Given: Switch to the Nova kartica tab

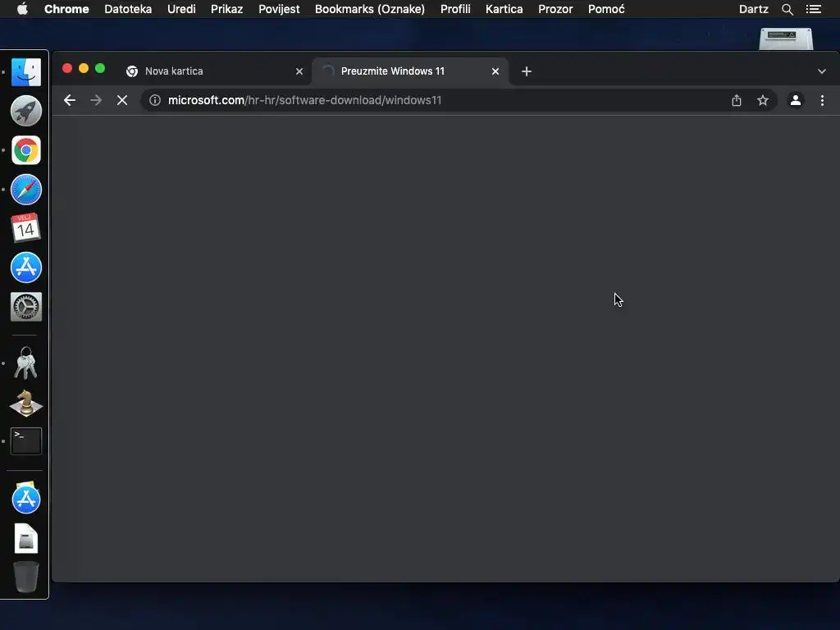Looking at the screenshot, I should tap(214, 71).
